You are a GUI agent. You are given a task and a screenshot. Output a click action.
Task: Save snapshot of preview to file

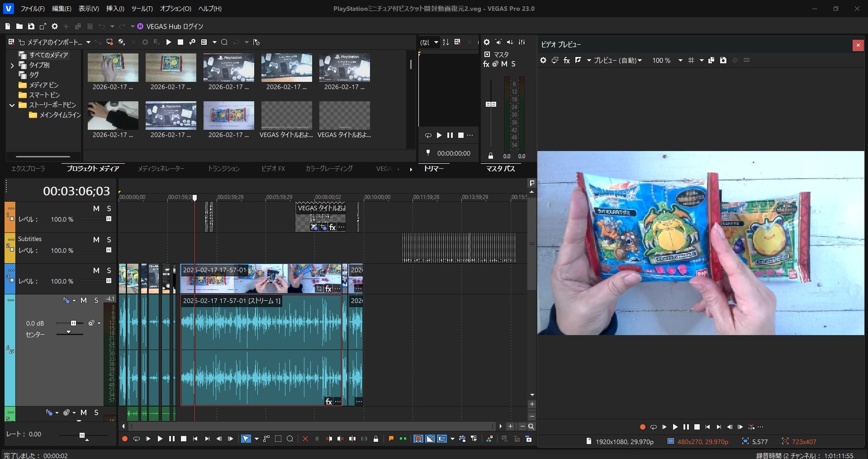click(x=723, y=60)
